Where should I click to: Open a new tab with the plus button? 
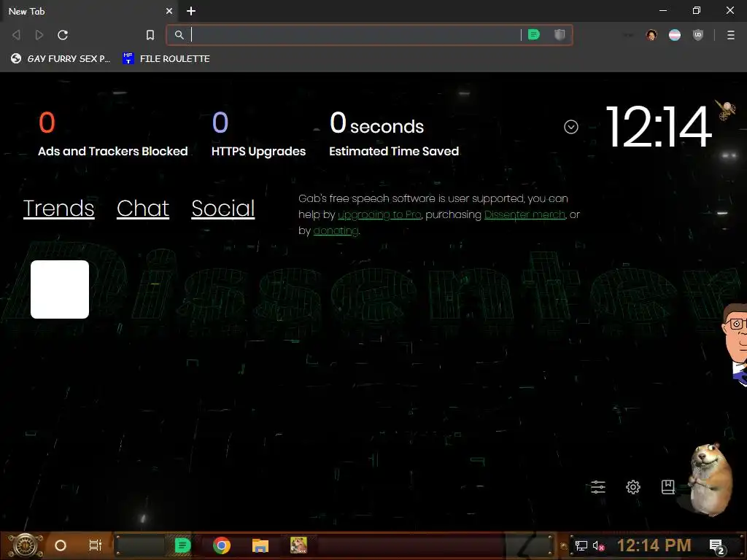(x=191, y=11)
